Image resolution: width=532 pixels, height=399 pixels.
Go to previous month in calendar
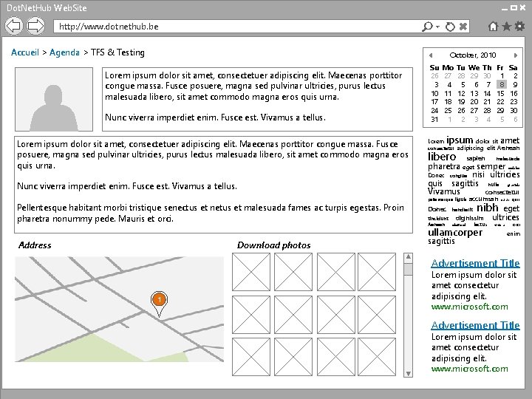tap(431, 55)
